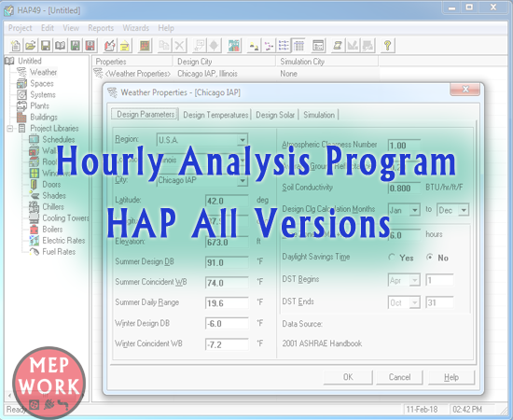Open the Dec end month dropdown
Image resolution: width=513 pixels, height=420 pixels.
[464, 210]
